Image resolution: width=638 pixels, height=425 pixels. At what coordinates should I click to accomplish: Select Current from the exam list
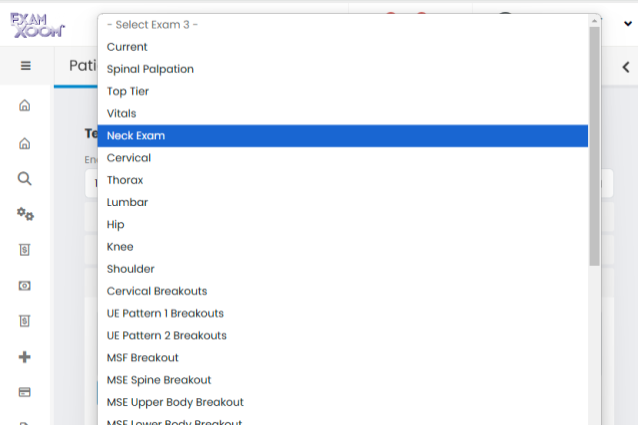click(x=127, y=47)
